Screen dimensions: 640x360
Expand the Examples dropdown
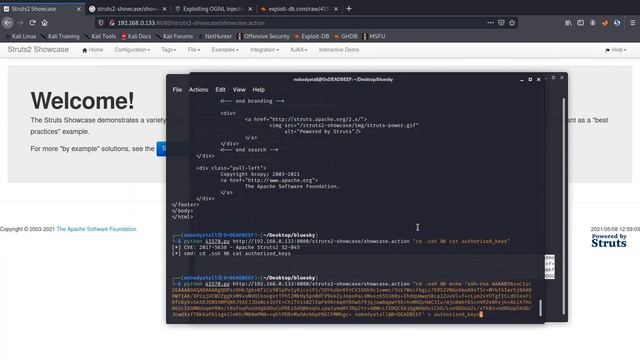pyautogui.click(x=225, y=50)
